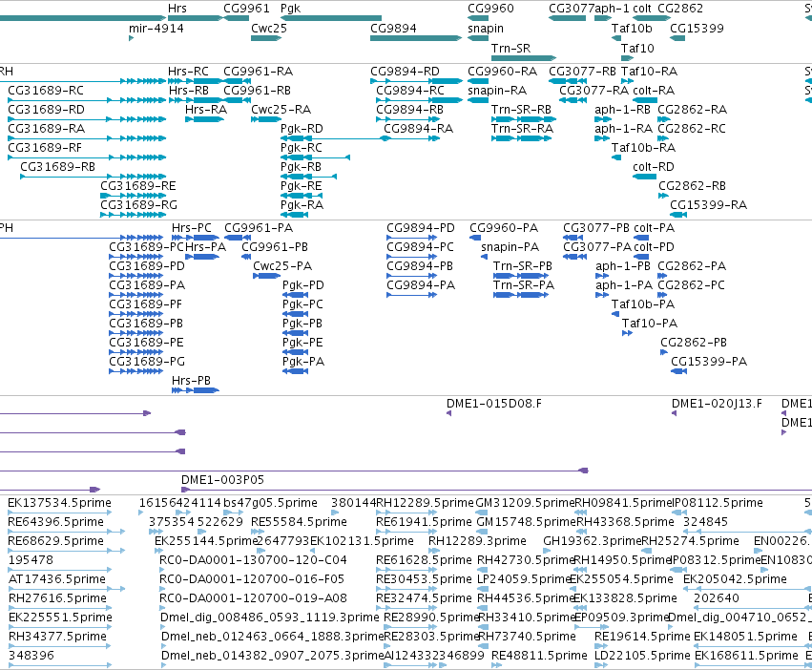The width and height of the screenshot is (812, 670).
Task: Open the CG9894 gene label
Action: click(x=393, y=28)
